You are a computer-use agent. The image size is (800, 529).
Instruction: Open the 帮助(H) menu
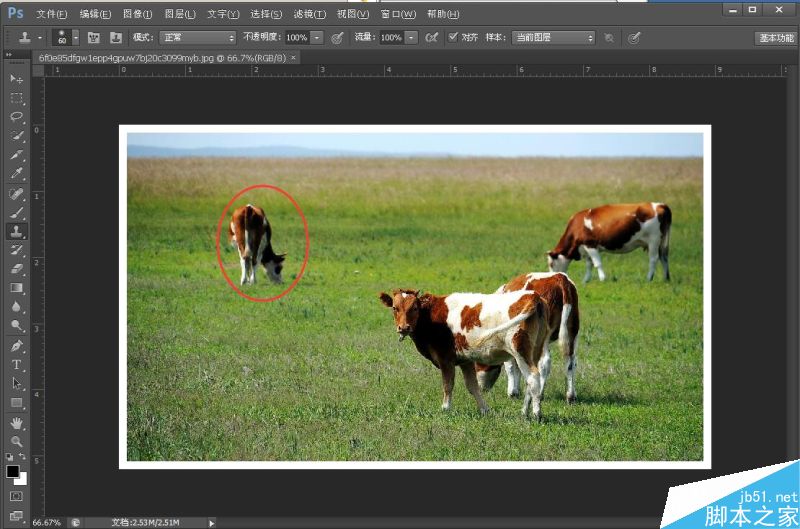coord(443,14)
